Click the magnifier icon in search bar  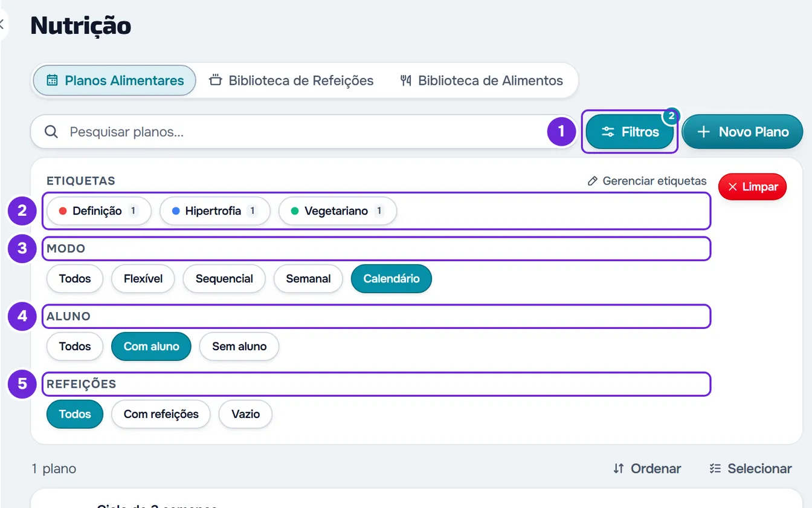(x=52, y=132)
